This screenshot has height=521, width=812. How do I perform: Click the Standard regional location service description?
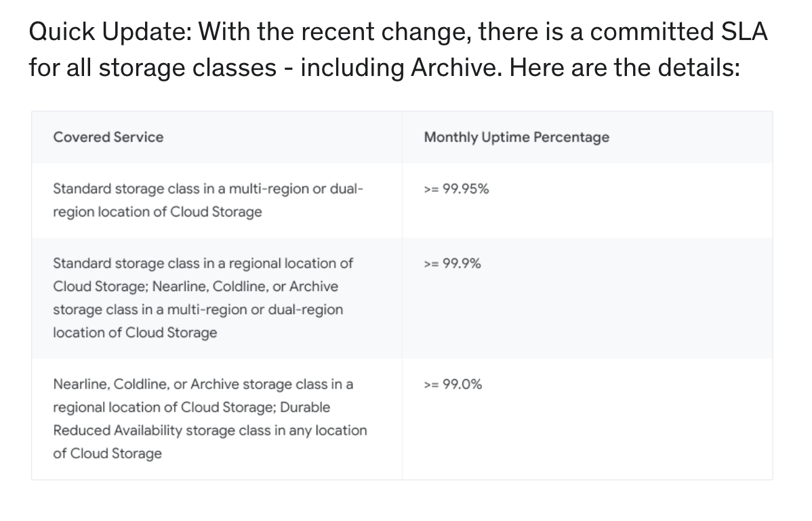point(203,298)
